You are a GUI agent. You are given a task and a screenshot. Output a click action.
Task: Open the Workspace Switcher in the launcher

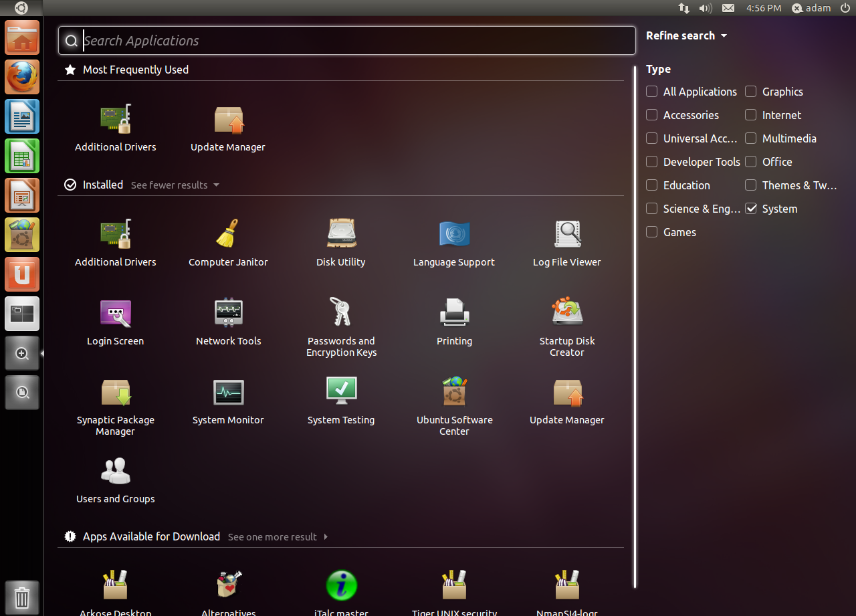click(22, 314)
